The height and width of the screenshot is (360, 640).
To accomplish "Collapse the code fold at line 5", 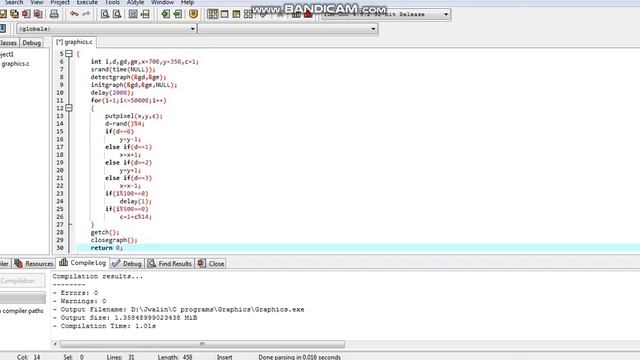I will 69,54.
